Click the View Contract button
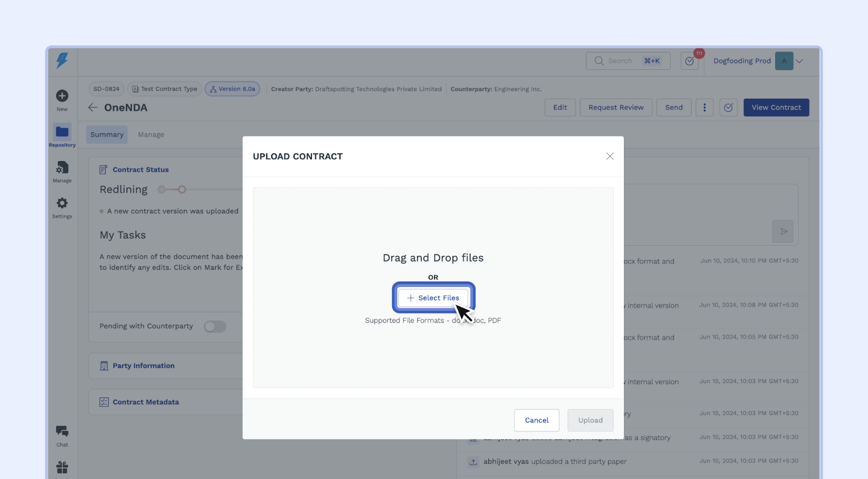Viewport: 868px width, 479px height. tap(776, 107)
